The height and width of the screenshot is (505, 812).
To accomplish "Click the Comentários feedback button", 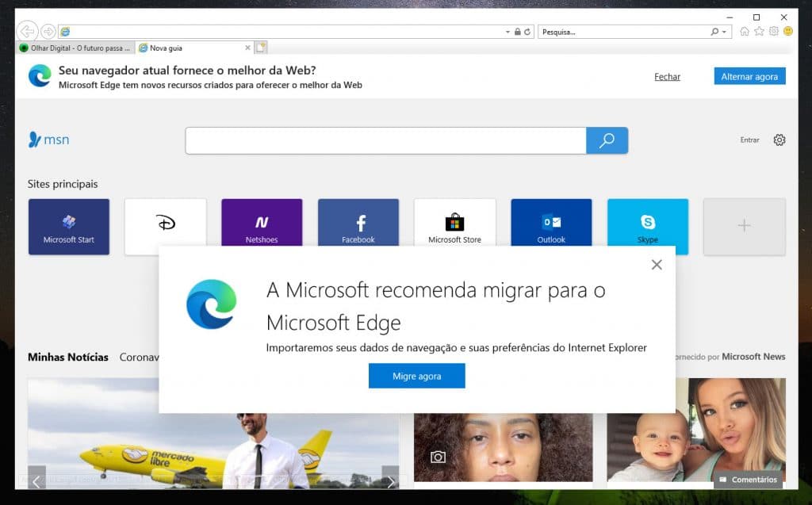I will 749,480.
